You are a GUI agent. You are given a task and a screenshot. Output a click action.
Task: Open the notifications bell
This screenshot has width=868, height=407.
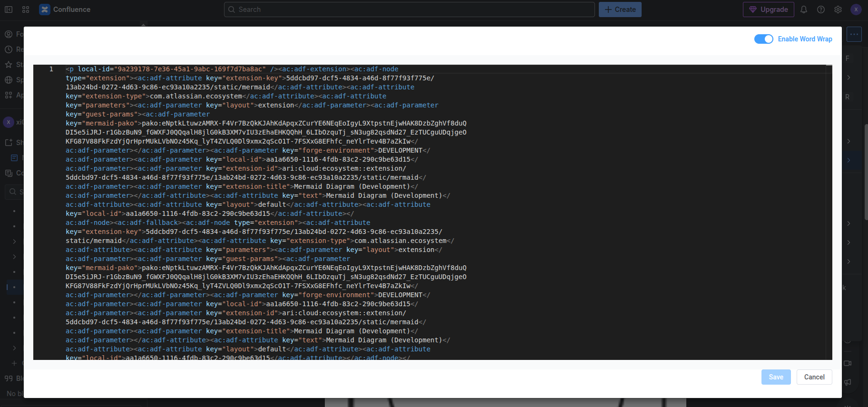tap(804, 10)
